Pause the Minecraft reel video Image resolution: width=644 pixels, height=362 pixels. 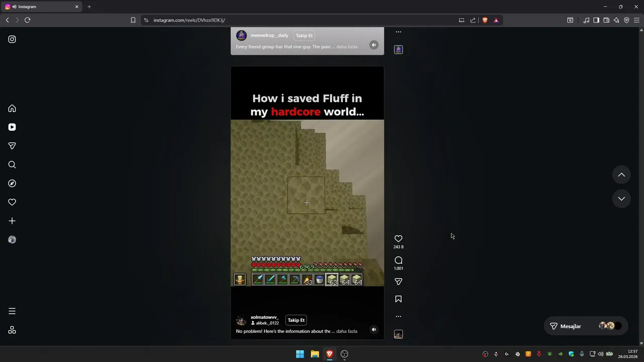click(307, 203)
